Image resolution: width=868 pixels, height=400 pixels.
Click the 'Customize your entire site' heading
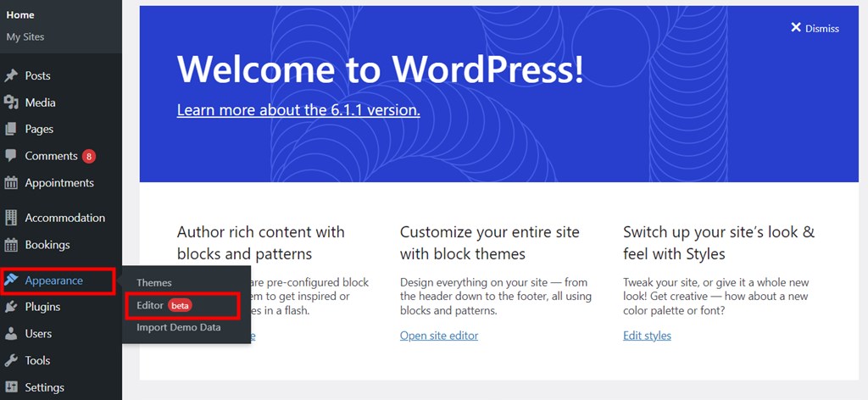490,243
